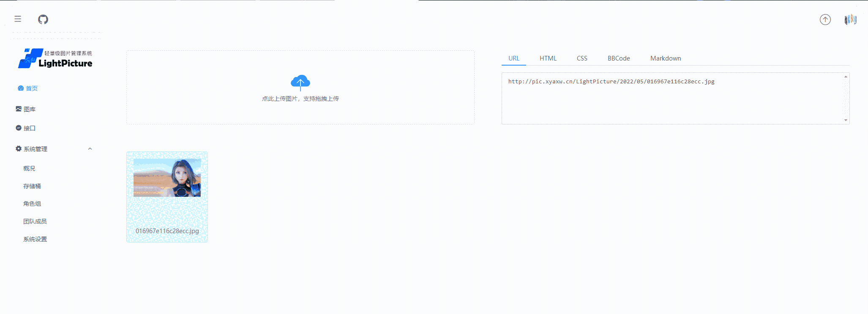Toggle the hamburger sidebar menu icon
Viewport: 868px width, 314px height.
tap(18, 19)
